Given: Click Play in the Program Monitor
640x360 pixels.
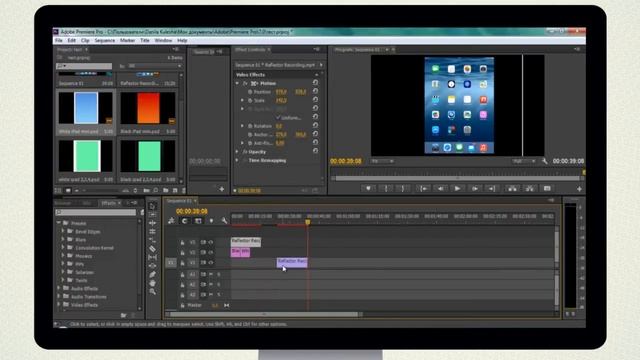Looking at the screenshot, I should pos(458,189).
